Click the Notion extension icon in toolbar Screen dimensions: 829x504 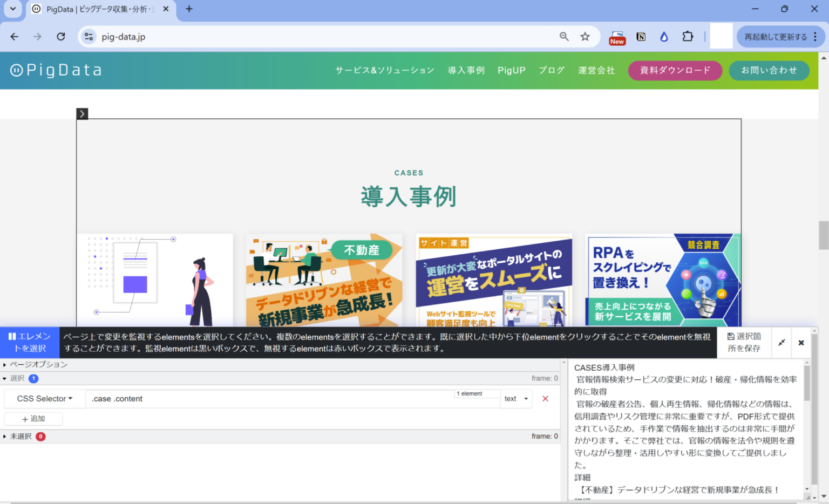coord(641,37)
